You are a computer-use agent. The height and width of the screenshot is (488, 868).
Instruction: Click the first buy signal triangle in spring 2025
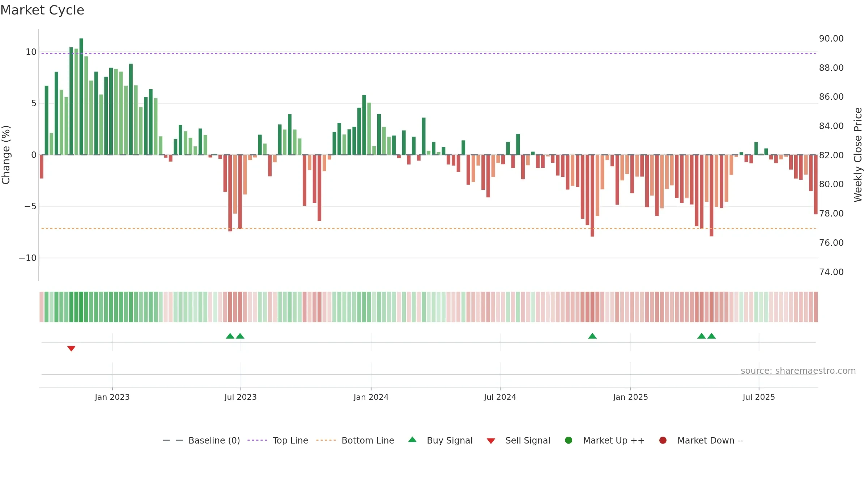pyautogui.click(x=702, y=336)
